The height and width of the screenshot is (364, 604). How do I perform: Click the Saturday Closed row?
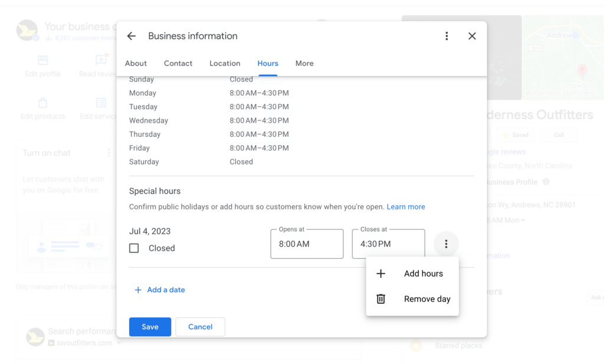191,162
